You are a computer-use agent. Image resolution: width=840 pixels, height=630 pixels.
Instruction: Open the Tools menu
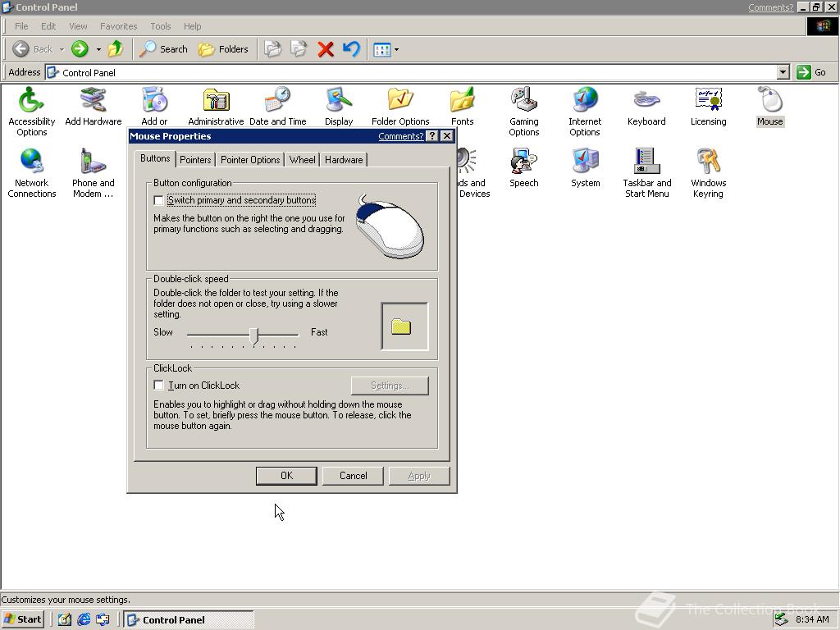point(160,26)
